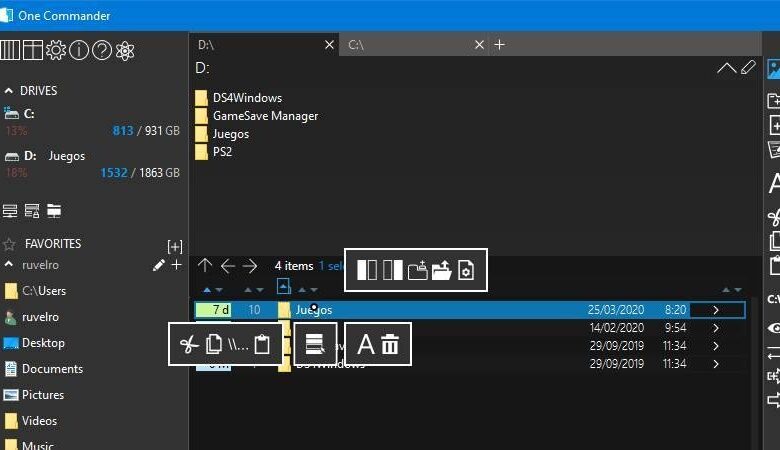Click the 4 items status text
780x450 pixels.
coord(294,266)
